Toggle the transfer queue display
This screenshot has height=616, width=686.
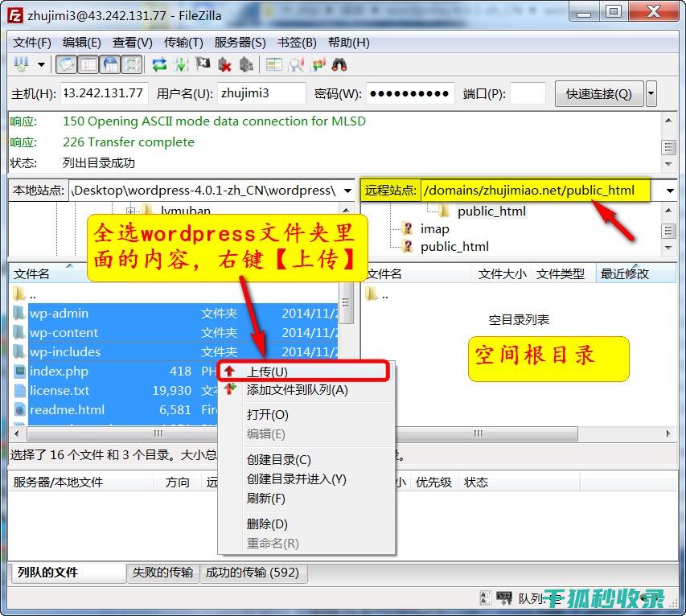pyautogui.click(x=132, y=65)
